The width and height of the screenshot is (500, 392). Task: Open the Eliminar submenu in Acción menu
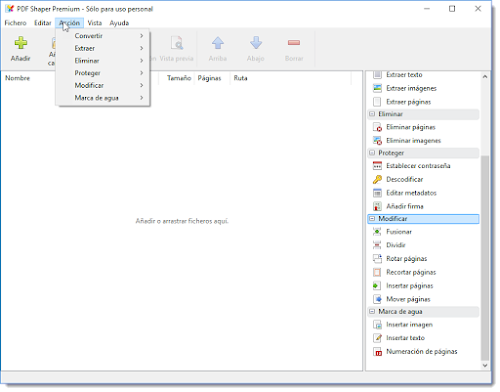coord(103,61)
